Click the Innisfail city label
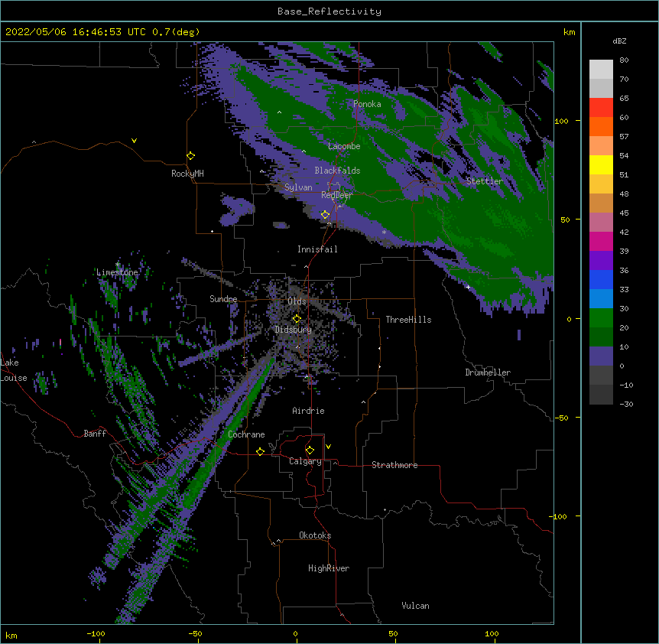 [317, 249]
